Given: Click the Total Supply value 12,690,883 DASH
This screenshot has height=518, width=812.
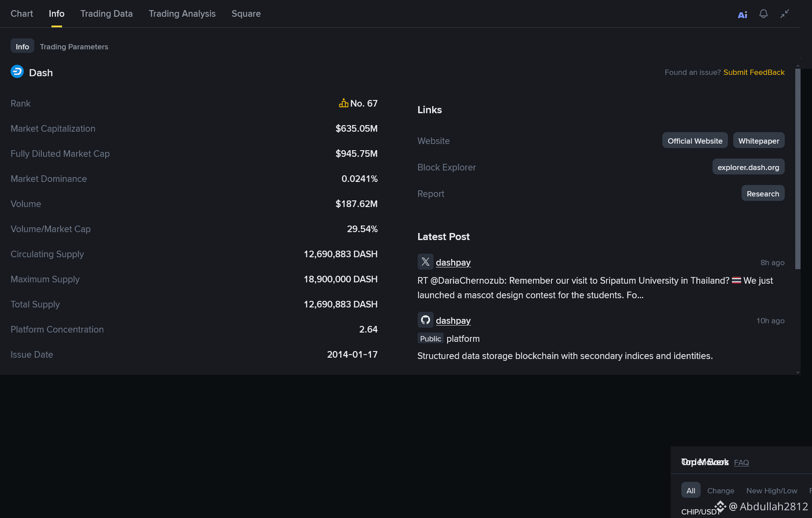Looking at the screenshot, I should 341,304.
